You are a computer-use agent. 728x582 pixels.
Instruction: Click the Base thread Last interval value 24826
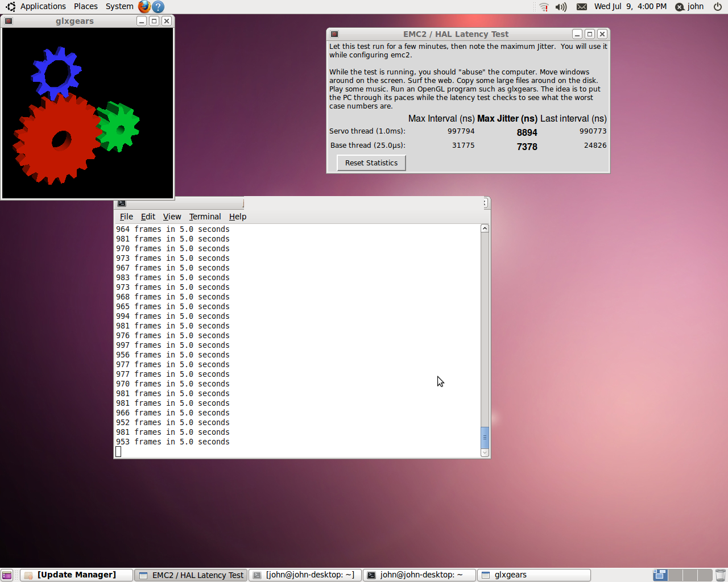pos(595,145)
